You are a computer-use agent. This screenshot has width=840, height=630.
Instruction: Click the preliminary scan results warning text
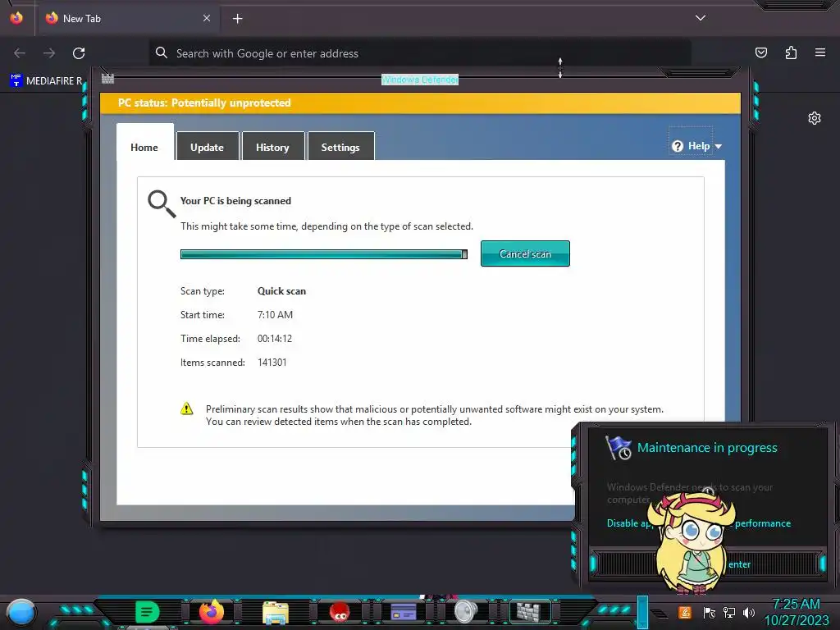tap(435, 415)
